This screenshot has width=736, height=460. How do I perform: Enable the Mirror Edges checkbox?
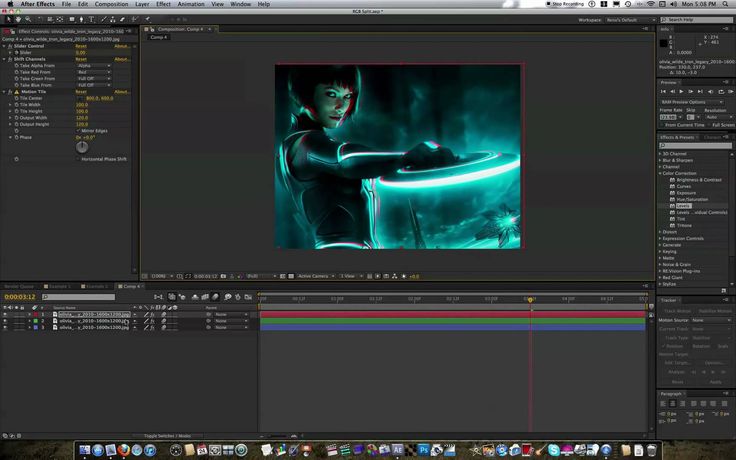78,130
